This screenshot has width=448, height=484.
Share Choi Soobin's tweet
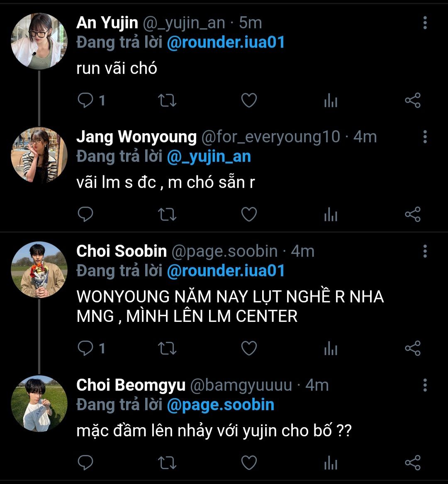[x=412, y=348]
